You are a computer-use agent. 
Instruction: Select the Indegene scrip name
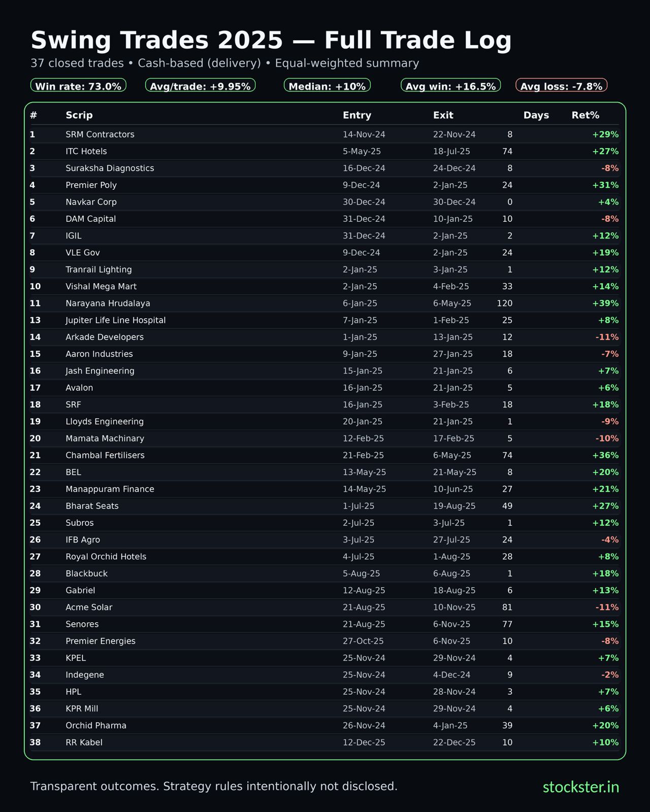pyautogui.click(x=85, y=675)
